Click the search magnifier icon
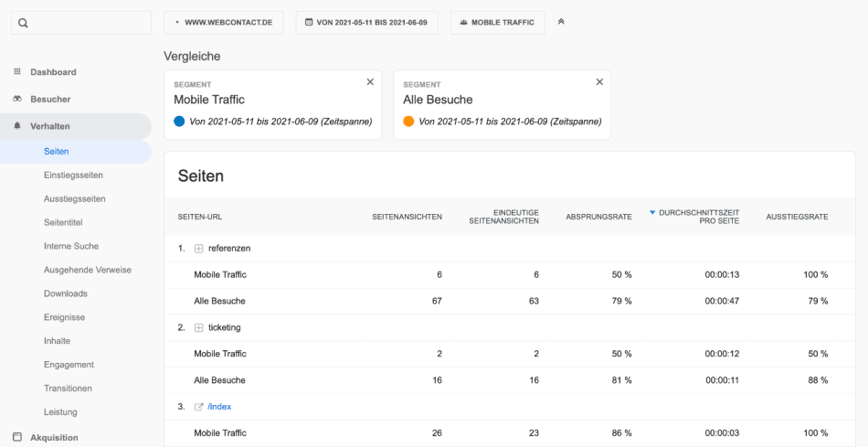 pyautogui.click(x=23, y=23)
